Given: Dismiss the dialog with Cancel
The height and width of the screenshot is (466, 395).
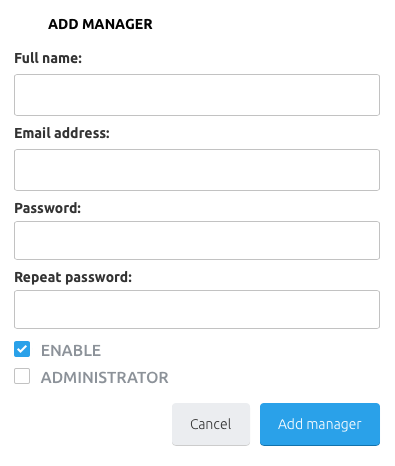Looking at the screenshot, I should click(211, 424).
